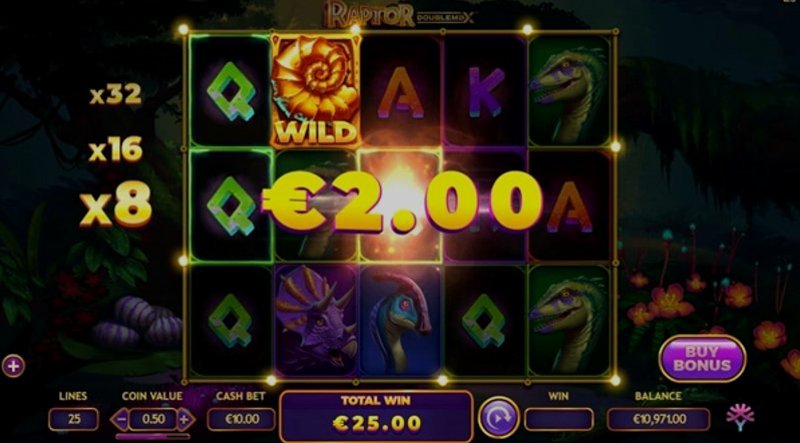
Task: Click the purple K symbol
Action: point(486,92)
